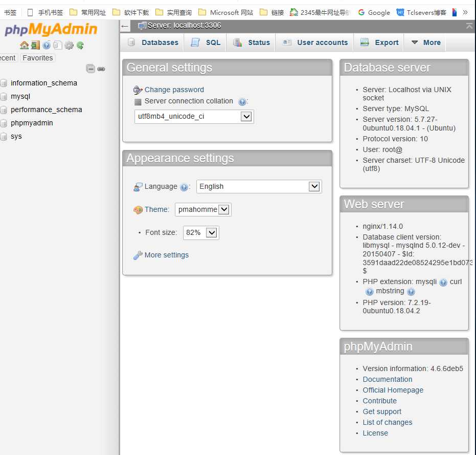Open Font size dropdown showing 82%
Viewport: 476px width, 455px height.
201,233
